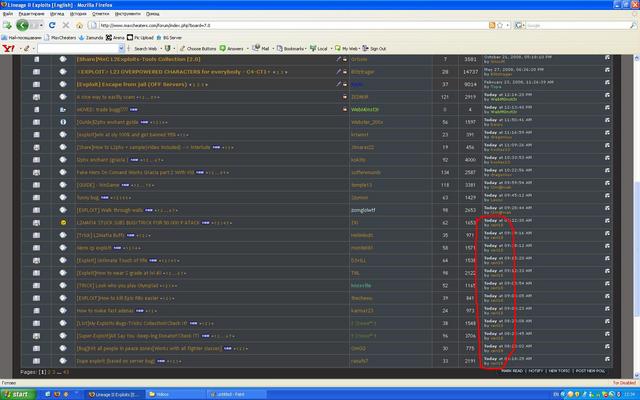Screen dimensions: 640x400
Task: Open the Bookmarks dropdown in Yahoo toolbar
Action: pyautogui.click(x=294, y=48)
